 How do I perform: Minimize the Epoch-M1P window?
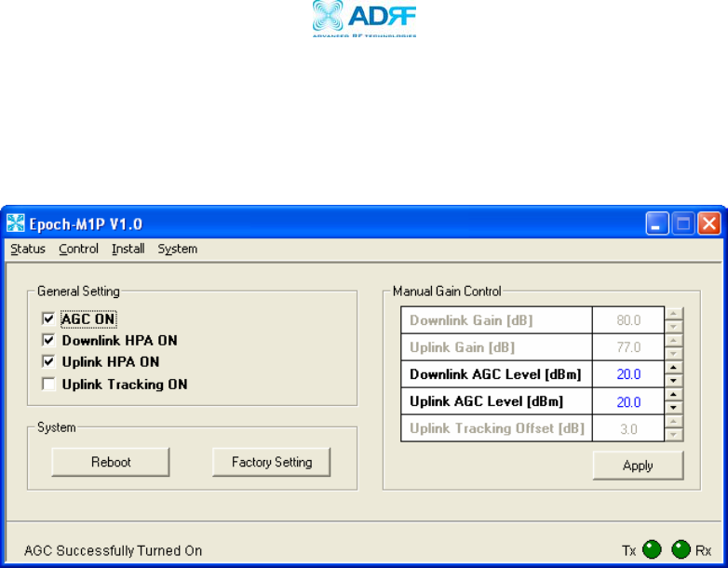coord(657,223)
